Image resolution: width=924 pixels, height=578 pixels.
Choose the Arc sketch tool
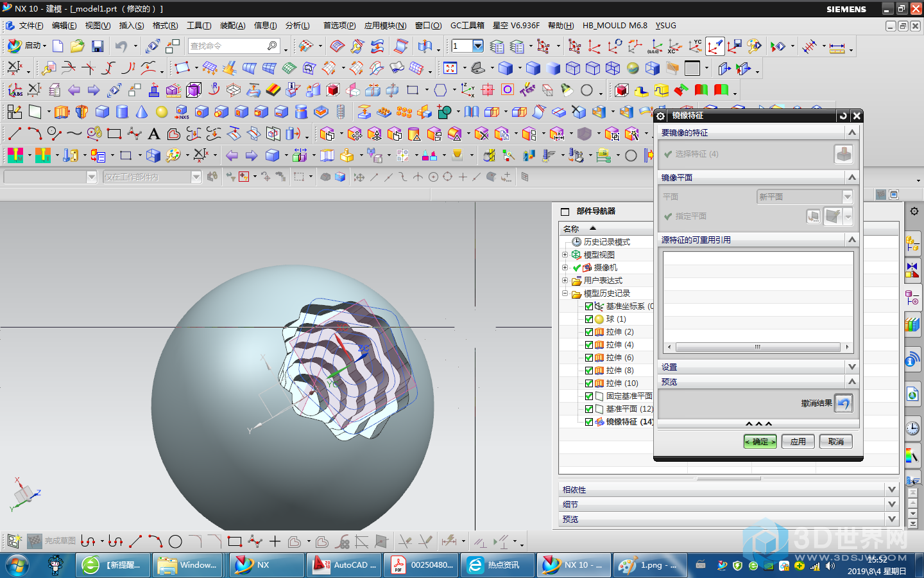click(x=35, y=134)
